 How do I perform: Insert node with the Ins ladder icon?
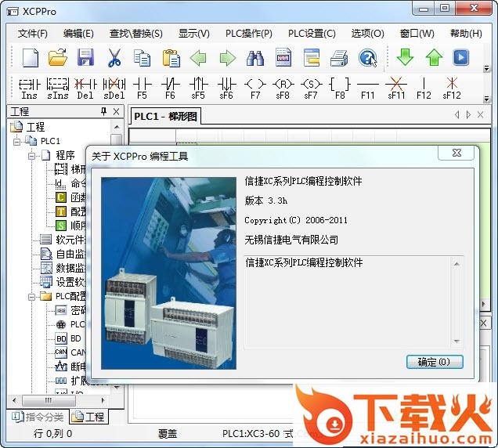coord(29,89)
